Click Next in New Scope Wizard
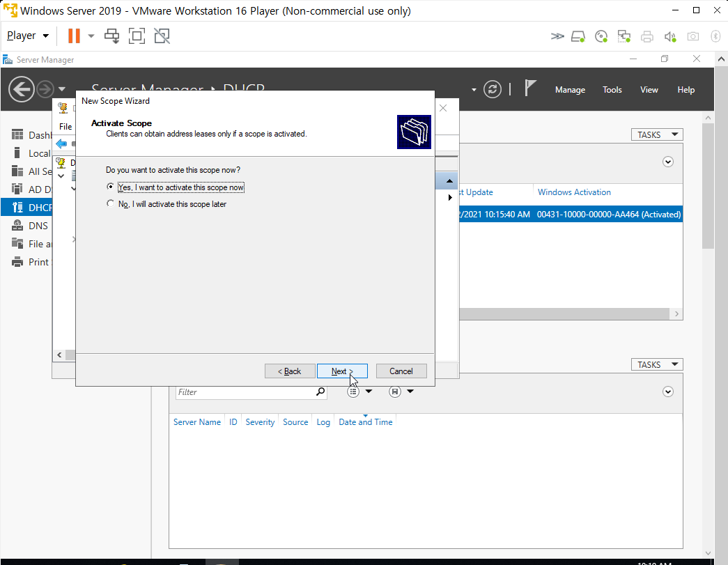 click(x=342, y=371)
